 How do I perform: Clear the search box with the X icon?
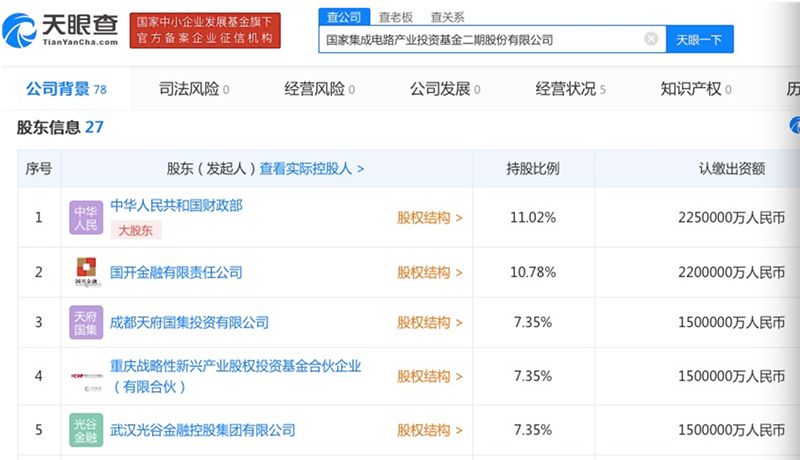point(651,39)
